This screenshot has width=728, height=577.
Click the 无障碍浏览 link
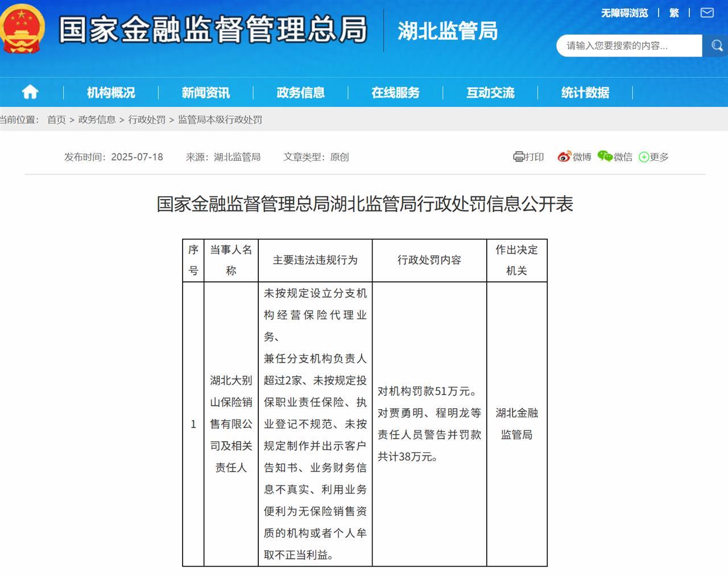coord(624,13)
